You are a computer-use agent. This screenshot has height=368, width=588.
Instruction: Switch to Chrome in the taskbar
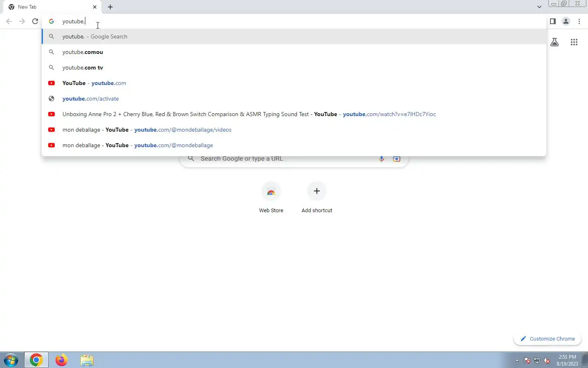coord(36,360)
